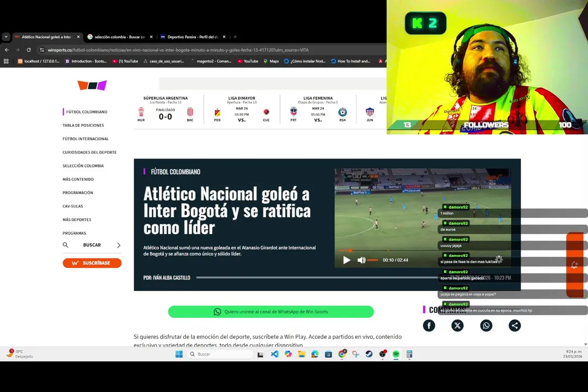This screenshot has width=588, height=392.
Task: Play the match highlights video
Action: tap(346, 260)
